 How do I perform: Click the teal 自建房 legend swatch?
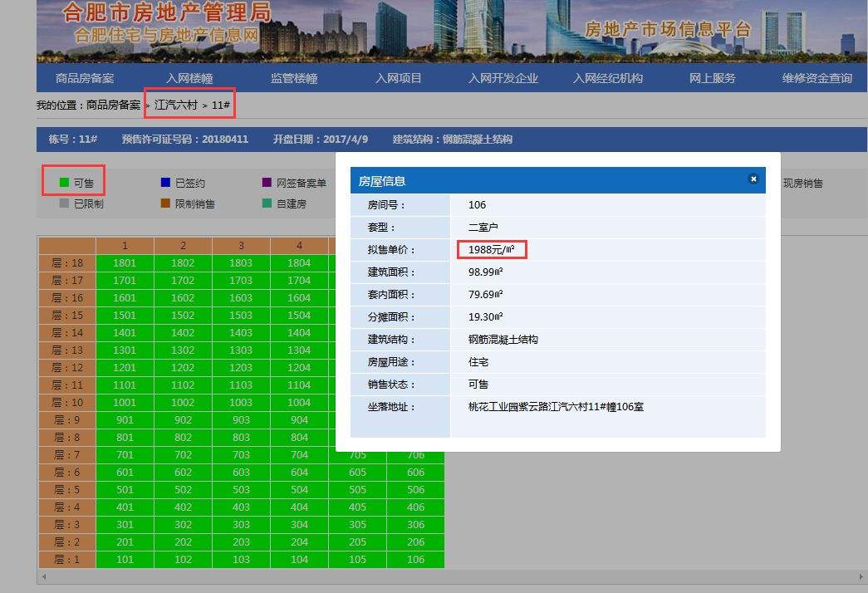(267, 203)
